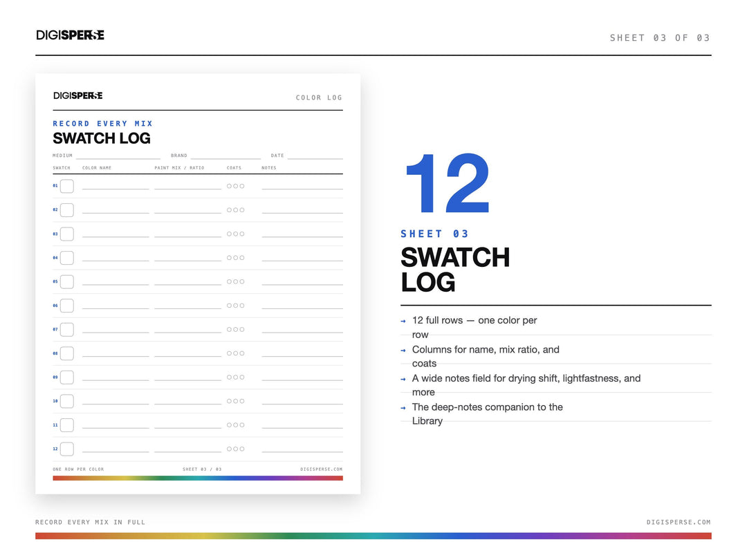Click the 'COLOR LOG' label on the sheet
The image size is (747, 560).
pyautogui.click(x=319, y=97)
